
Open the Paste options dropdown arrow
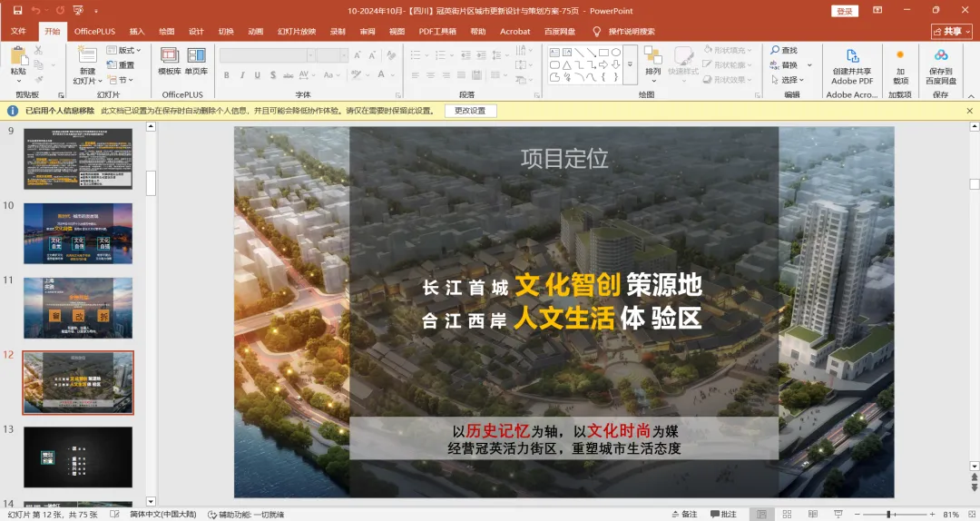pos(19,80)
